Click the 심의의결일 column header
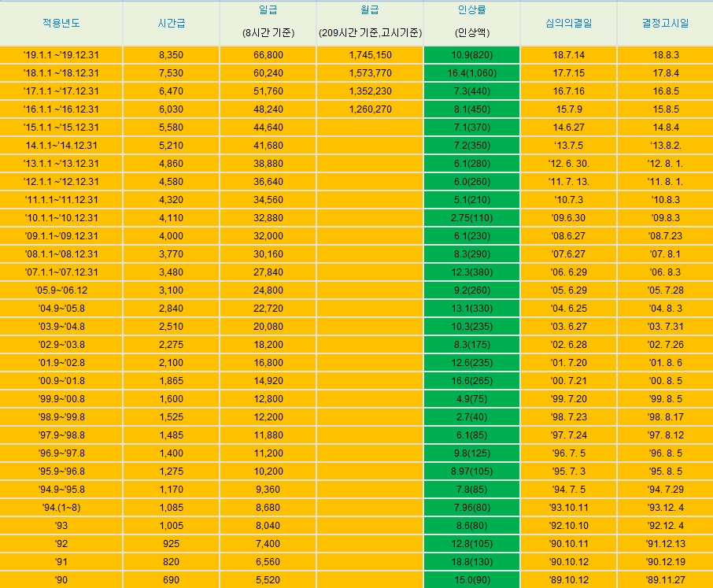Image resolution: width=713 pixels, height=588 pixels. pyautogui.click(x=568, y=23)
